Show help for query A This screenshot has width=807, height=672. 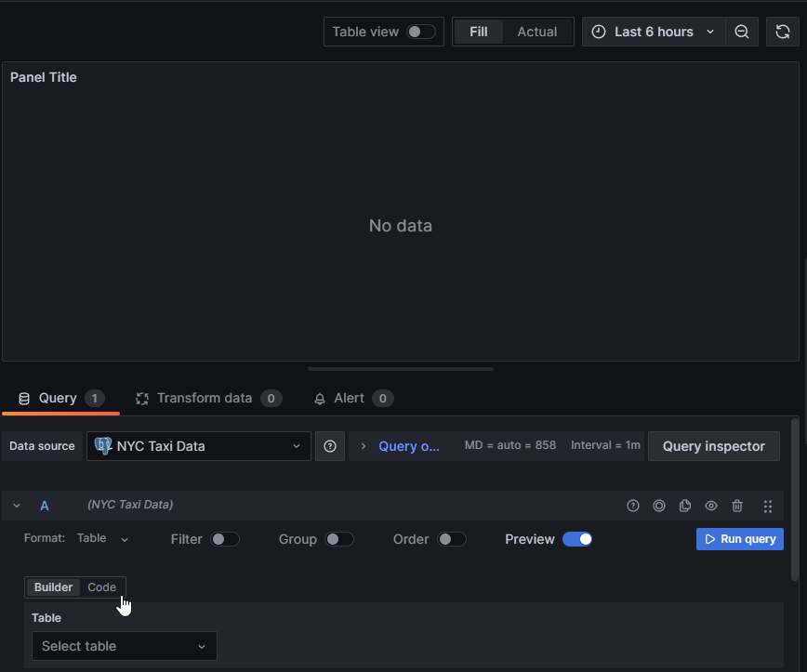pos(633,506)
